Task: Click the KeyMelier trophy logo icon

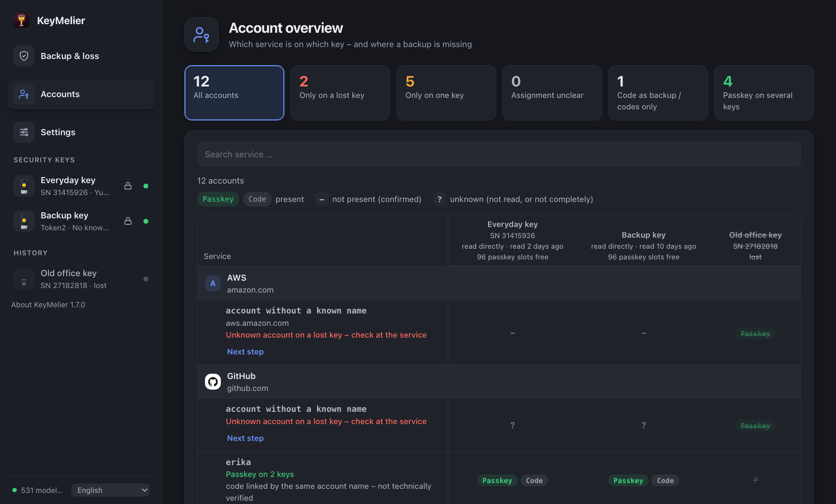Action: tap(21, 20)
